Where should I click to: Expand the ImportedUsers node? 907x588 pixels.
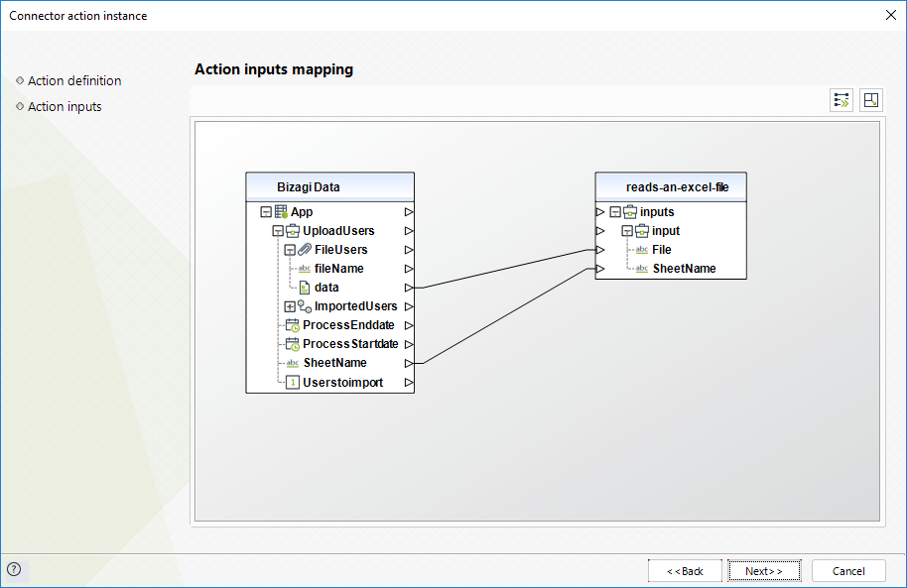pos(290,307)
